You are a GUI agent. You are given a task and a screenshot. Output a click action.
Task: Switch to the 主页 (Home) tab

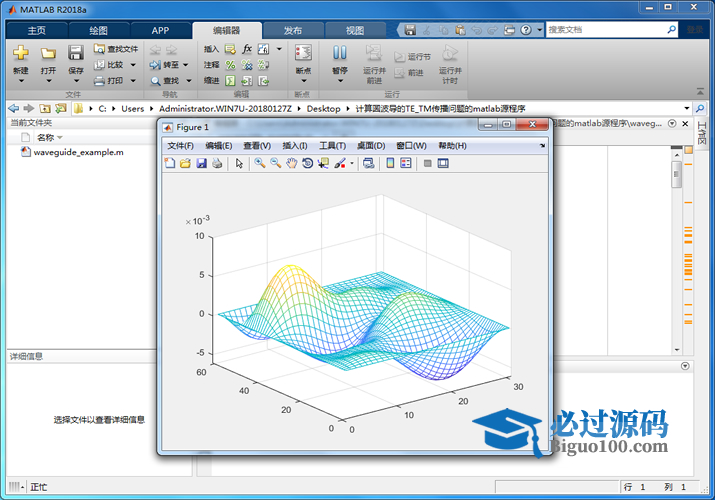coord(36,31)
